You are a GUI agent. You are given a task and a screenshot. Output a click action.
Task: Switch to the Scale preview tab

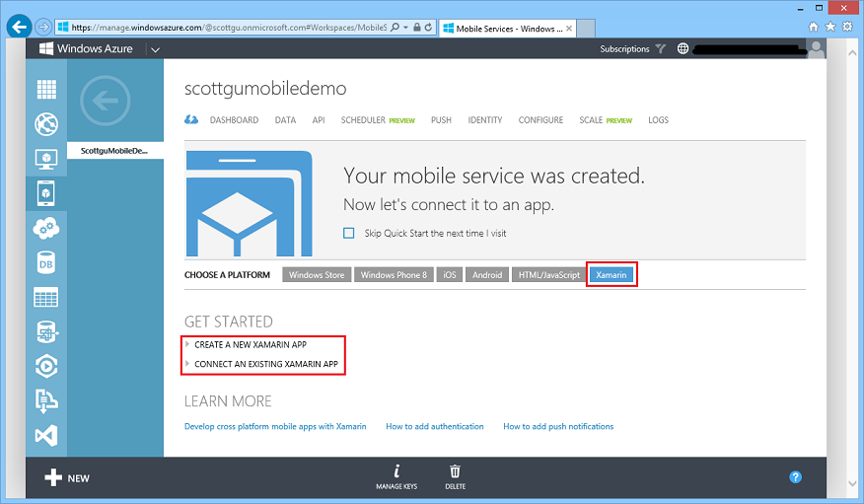coord(606,120)
